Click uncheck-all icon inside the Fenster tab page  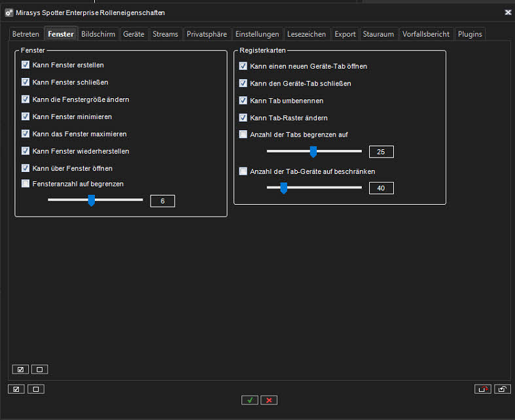39,369
